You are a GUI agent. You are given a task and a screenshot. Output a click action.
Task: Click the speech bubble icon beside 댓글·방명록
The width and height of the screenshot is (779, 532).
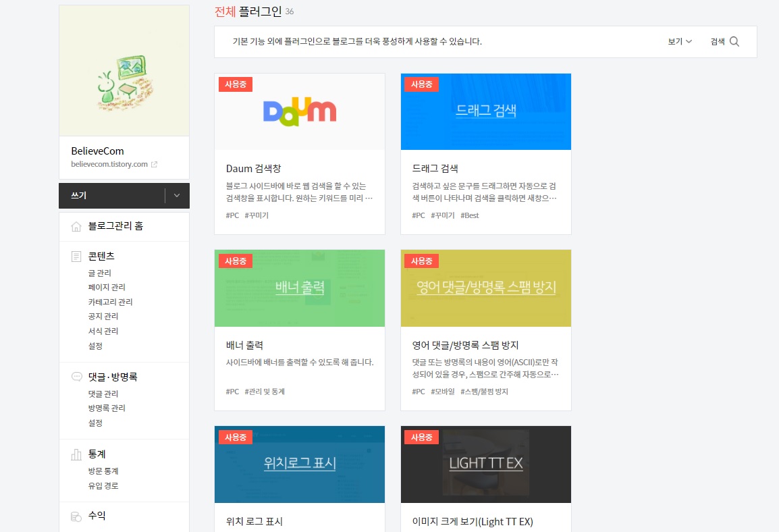coord(76,377)
